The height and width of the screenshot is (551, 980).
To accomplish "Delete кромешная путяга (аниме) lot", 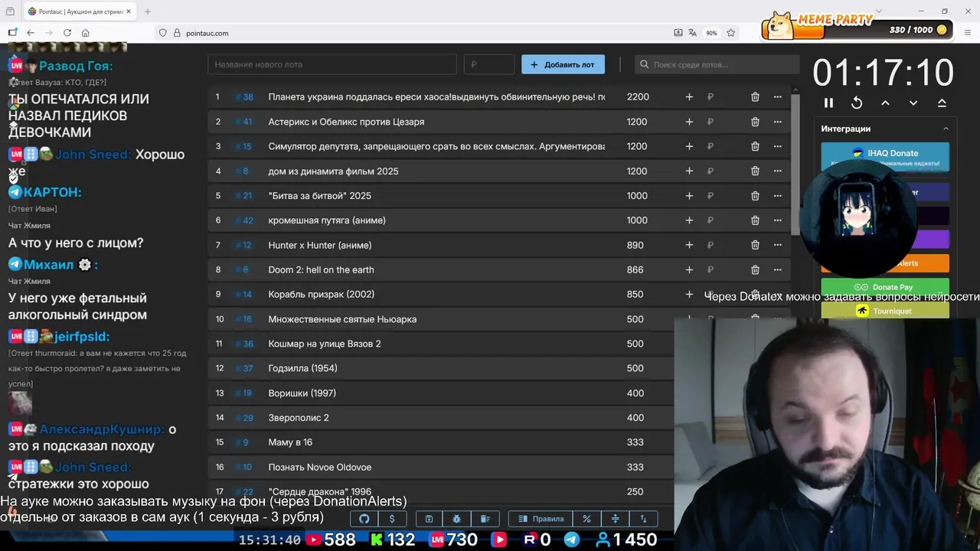I will pyautogui.click(x=755, y=220).
